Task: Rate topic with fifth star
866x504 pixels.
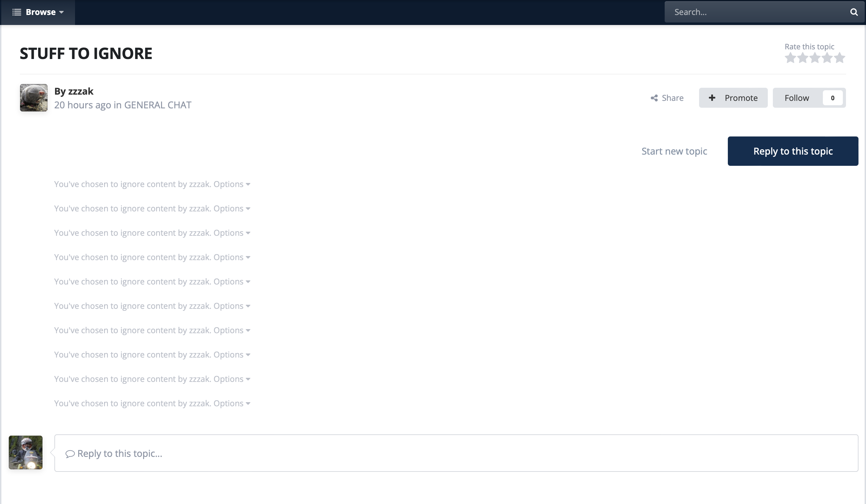Action: (x=839, y=58)
